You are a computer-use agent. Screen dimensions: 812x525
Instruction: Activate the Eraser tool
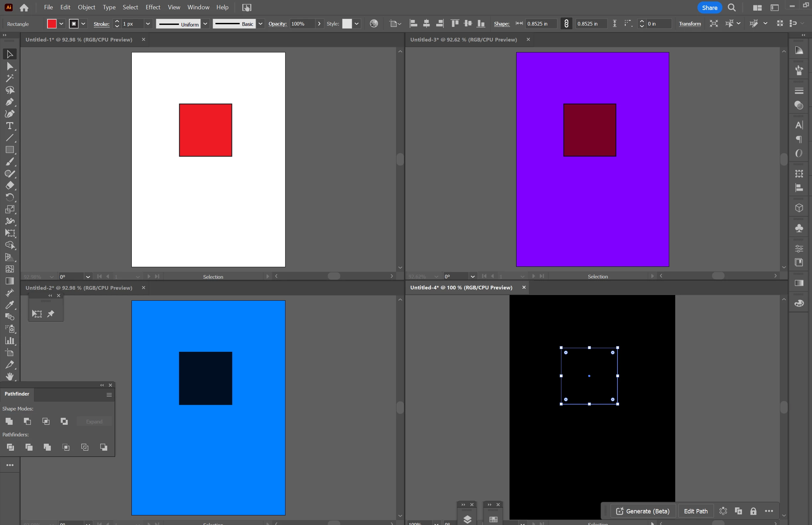click(x=10, y=186)
